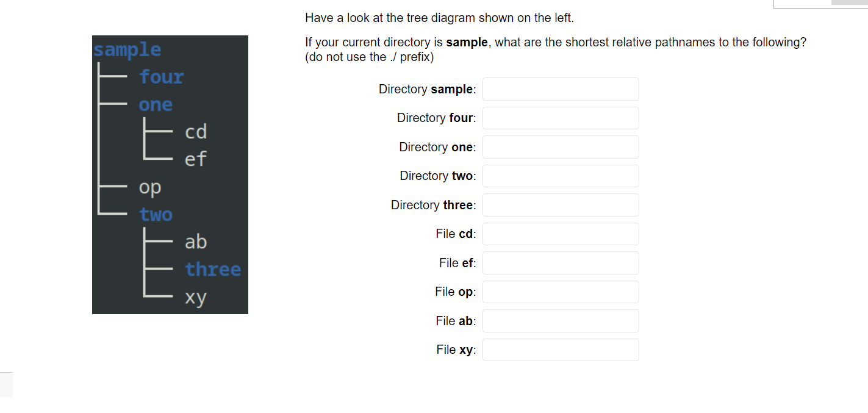Image resolution: width=868 pixels, height=413 pixels.
Task: Select file 'ab' in the tree diagram
Action: [195, 242]
